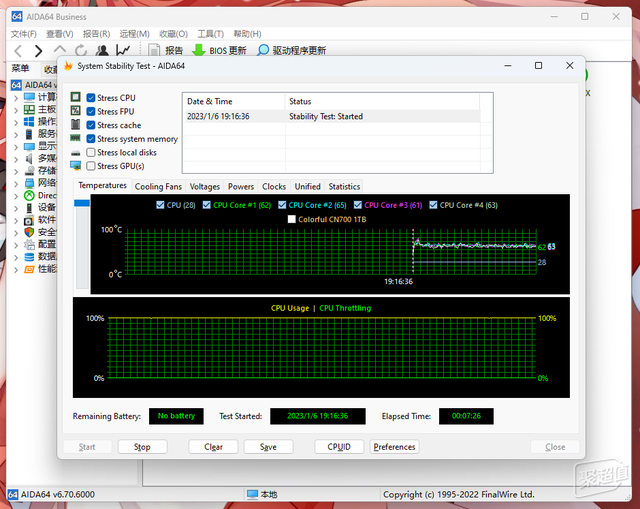Toggle CPU Core #2 cyan graph checkbox
Image resolution: width=640 pixels, height=509 pixels.
pos(282,204)
